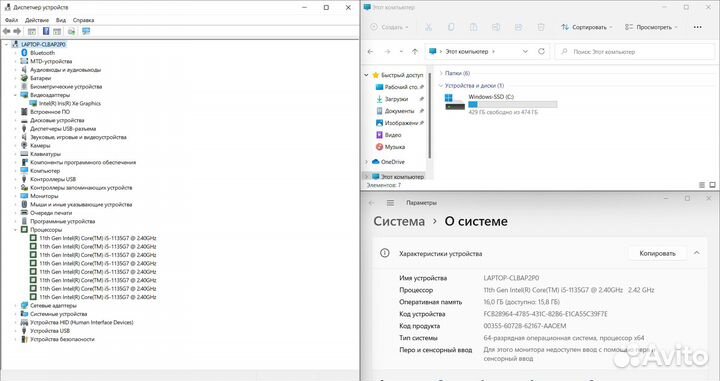Select the Windows-SSD (C:) drive
The height and width of the screenshot is (381, 720).
[x=501, y=104]
